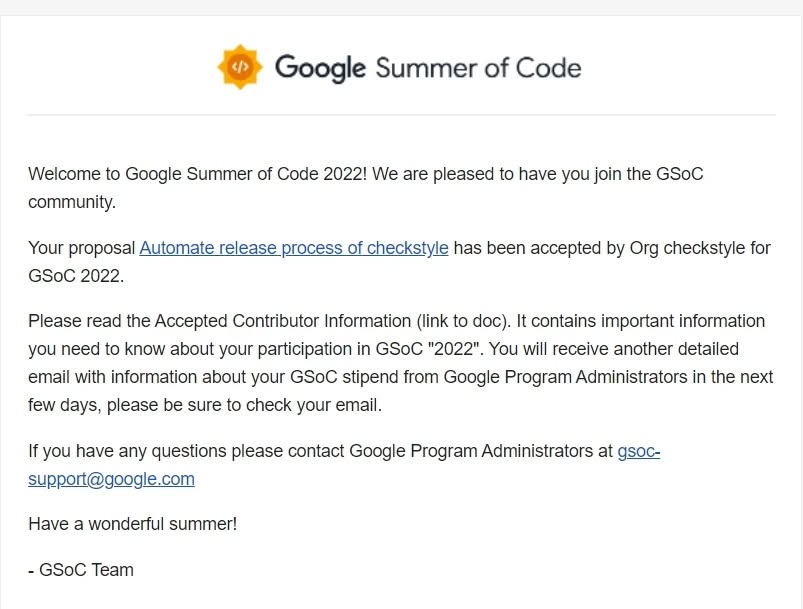Click "We are pleased to have you join" text
Image resolution: width=803 pixels, height=609 pixels.
tap(497, 174)
